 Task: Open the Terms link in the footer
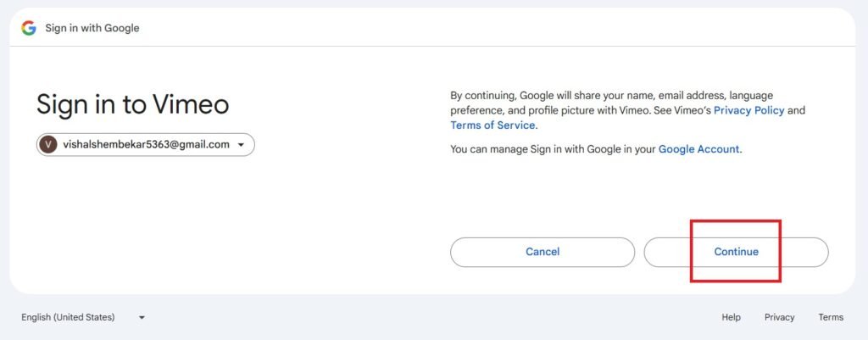point(831,317)
